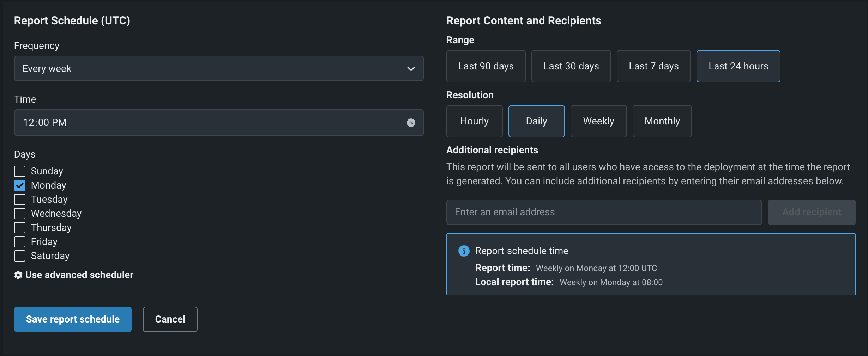Tick the Wednesday day checkbox
Image resolution: width=868 pixels, height=356 pixels.
(20, 214)
